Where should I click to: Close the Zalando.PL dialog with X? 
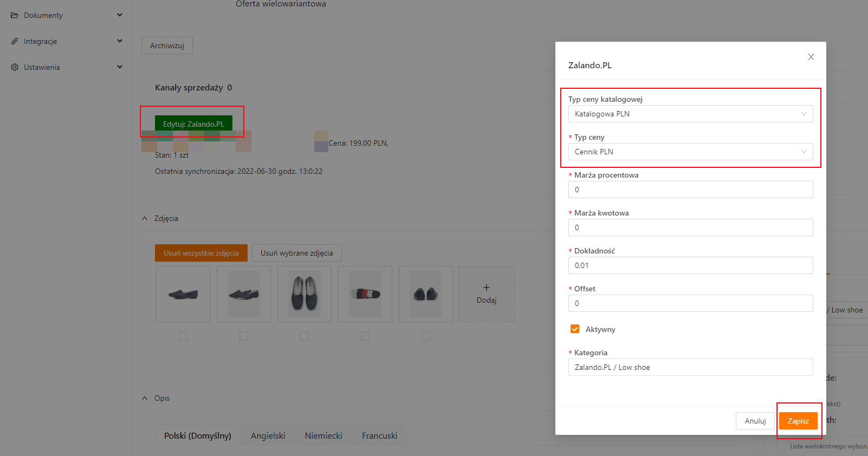[811, 57]
